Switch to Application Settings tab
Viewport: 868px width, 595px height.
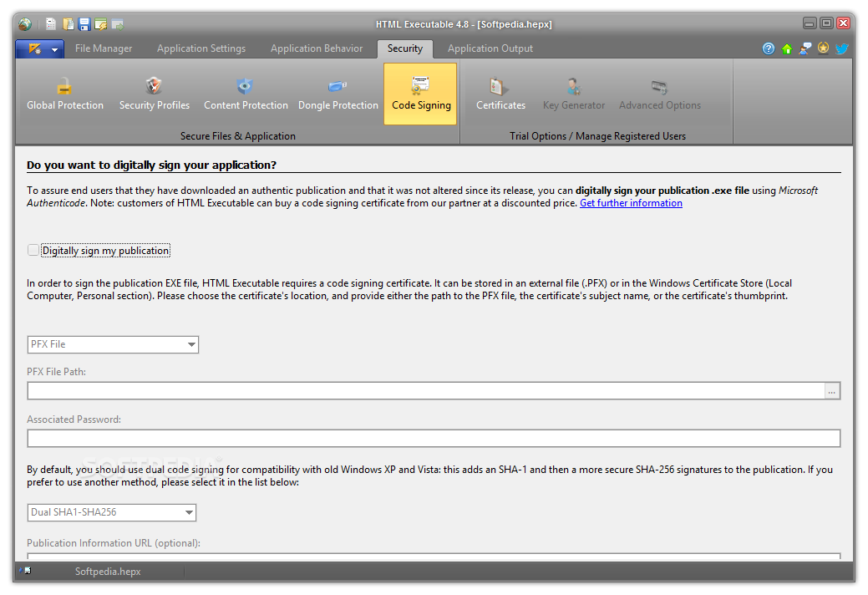(201, 48)
